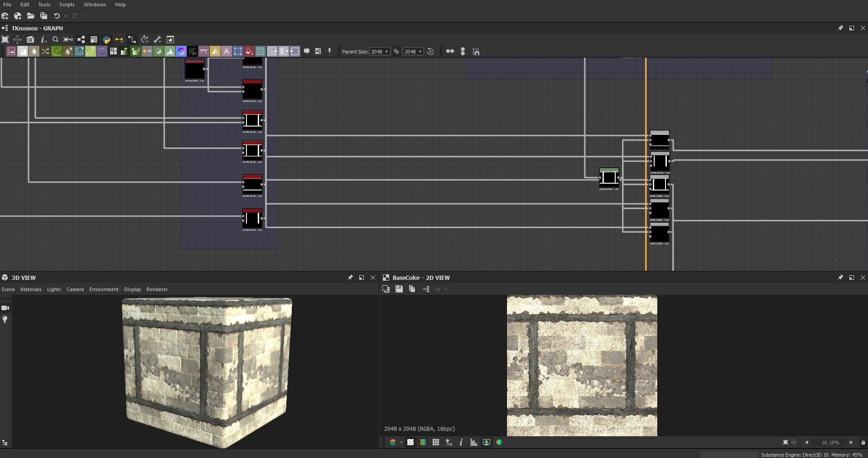868x458 pixels.
Task: Open the Scripts menu
Action: [x=67, y=5]
